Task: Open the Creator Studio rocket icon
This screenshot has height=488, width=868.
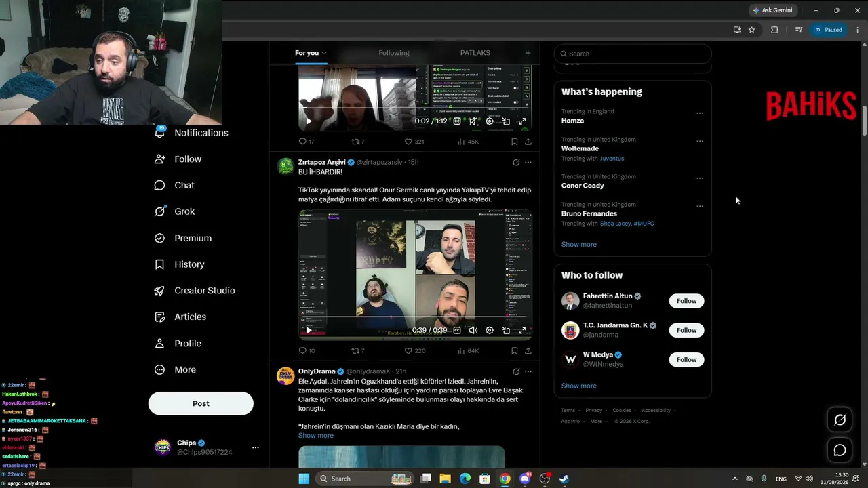Action: tap(160, 290)
